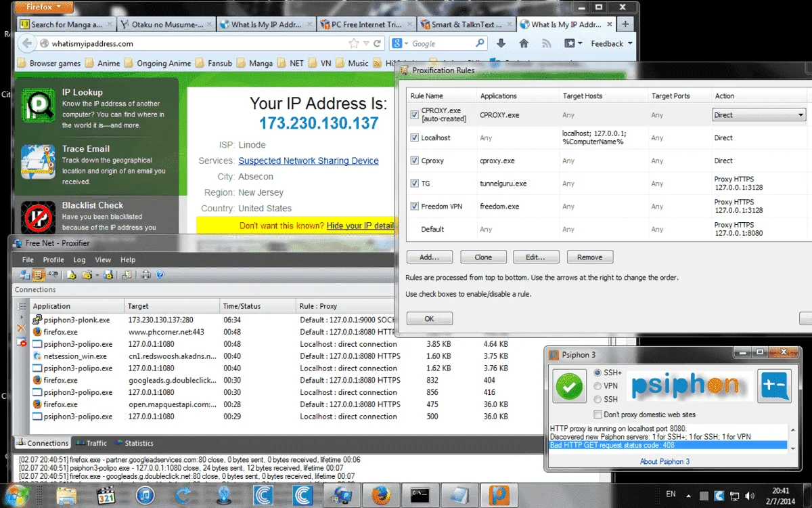Click the Firefox home icon
Screen dimensions: 812x508
pos(523,43)
